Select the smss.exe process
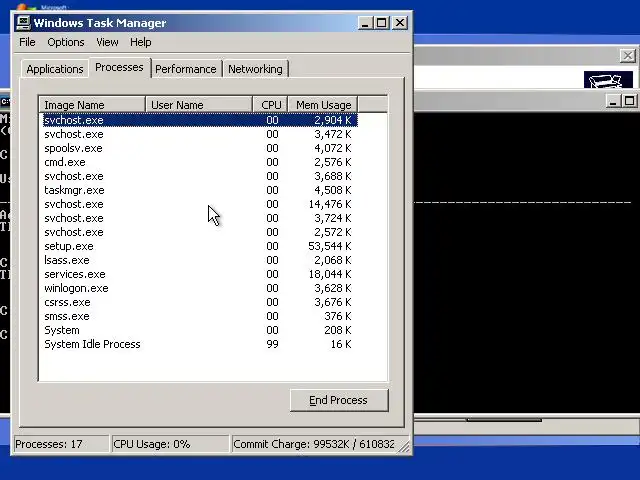The height and width of the screenshot is (480, 640). [x=200, y=316]
